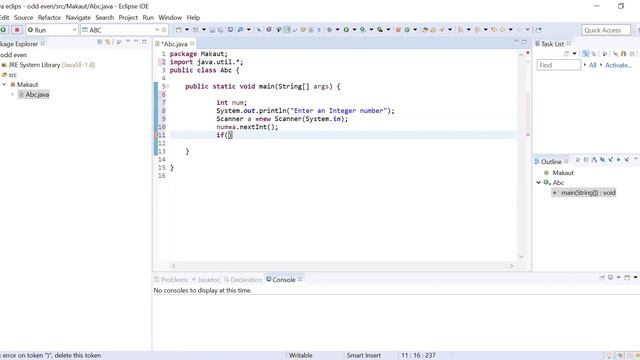Maximize the Package Explorer panel

144,42
